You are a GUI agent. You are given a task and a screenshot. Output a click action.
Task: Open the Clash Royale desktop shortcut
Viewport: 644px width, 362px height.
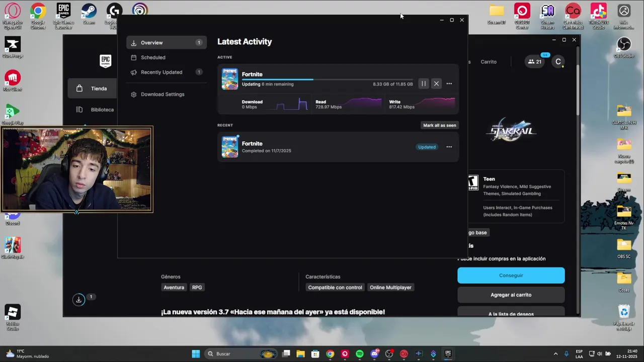pyautogui.click(x=13, y=248)
